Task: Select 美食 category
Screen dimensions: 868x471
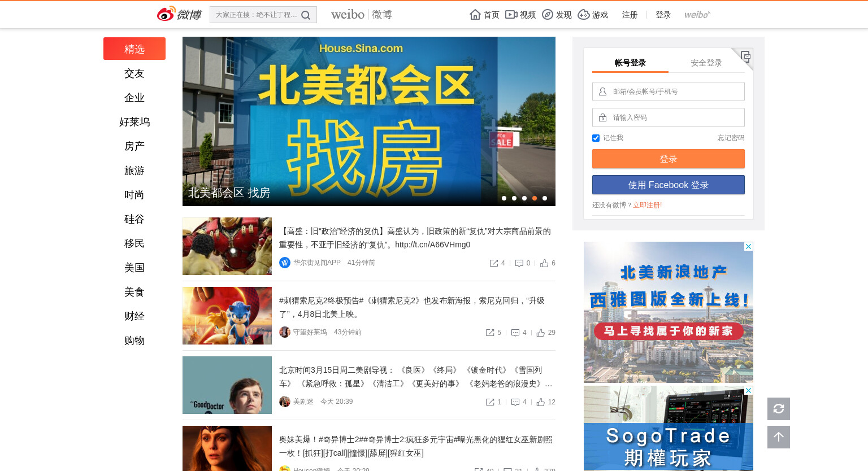Action: tap(134, 292)
